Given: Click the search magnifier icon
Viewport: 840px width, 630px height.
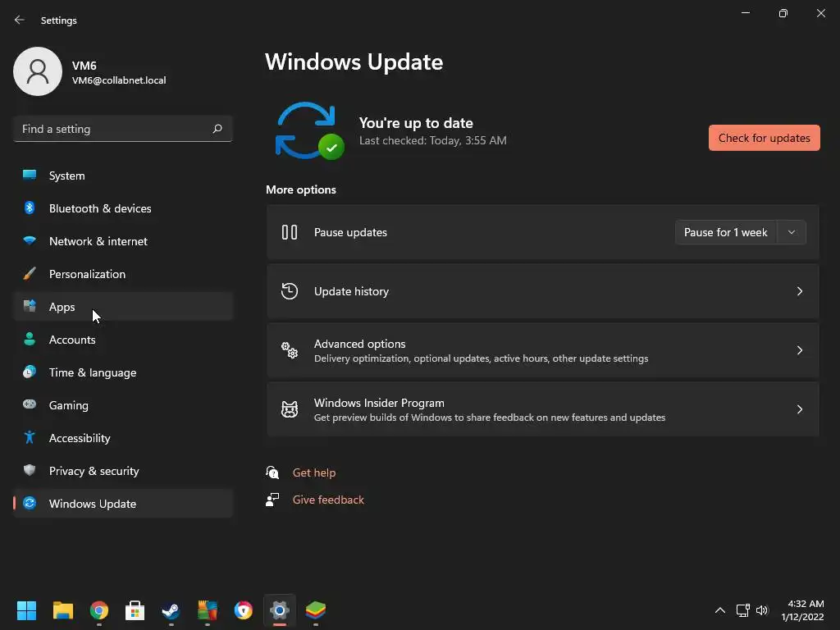Looking at the screenshot, I should [x=217, y=129].
